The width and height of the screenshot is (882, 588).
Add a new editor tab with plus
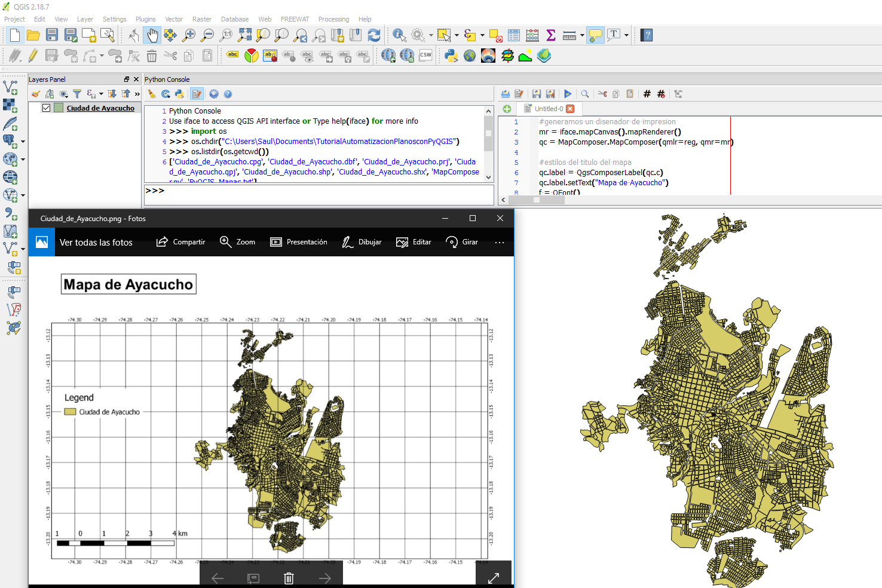507,109
